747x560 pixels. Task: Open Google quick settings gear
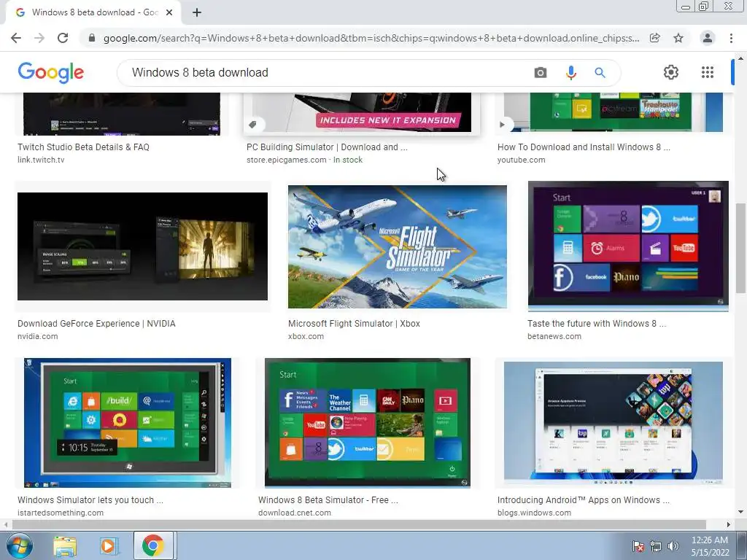point(671,72)
